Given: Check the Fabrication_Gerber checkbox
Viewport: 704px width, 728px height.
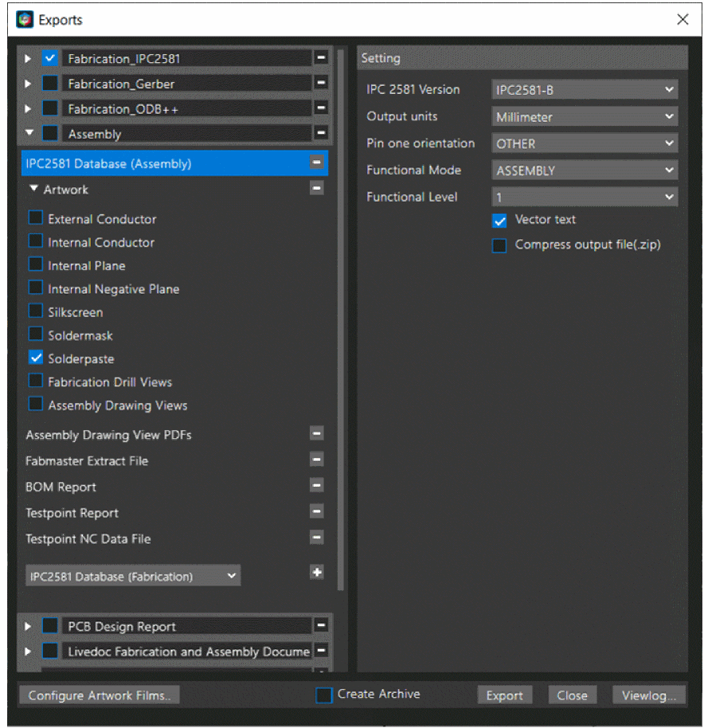Looking at the screenshot, I should tap(49, 83).
